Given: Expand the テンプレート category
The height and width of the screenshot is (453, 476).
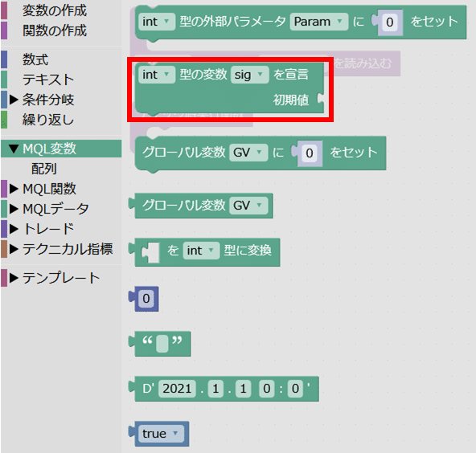Looking at the screenshot, I should (14, 278).
